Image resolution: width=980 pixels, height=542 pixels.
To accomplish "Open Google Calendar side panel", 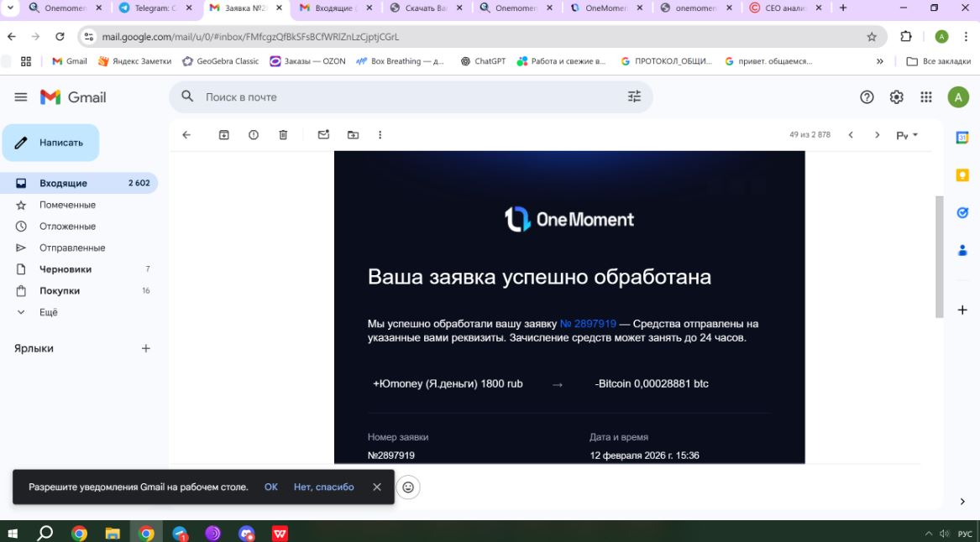I will (x=962, y=138).
